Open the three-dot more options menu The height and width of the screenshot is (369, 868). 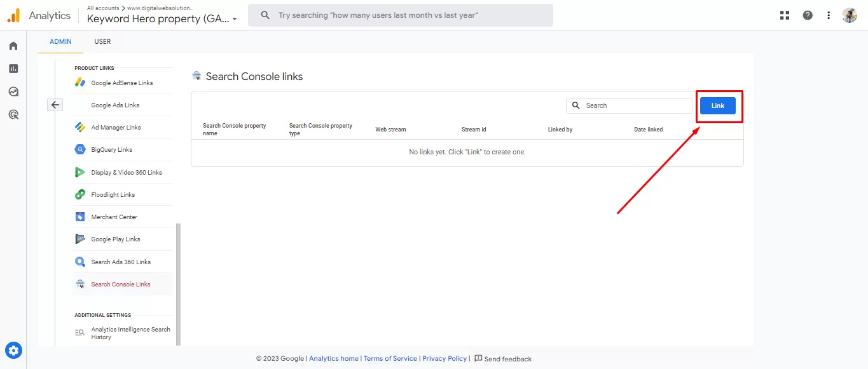pos(829,15)
